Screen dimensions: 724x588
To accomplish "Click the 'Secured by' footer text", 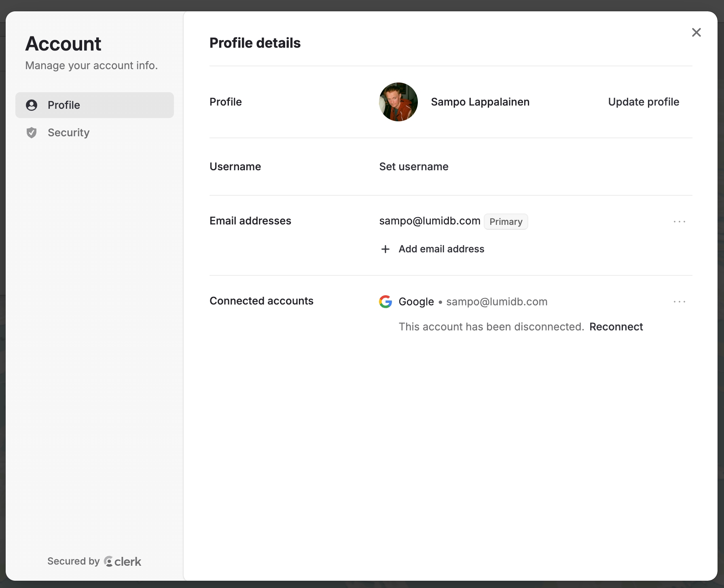I will (x=73, y=561).
